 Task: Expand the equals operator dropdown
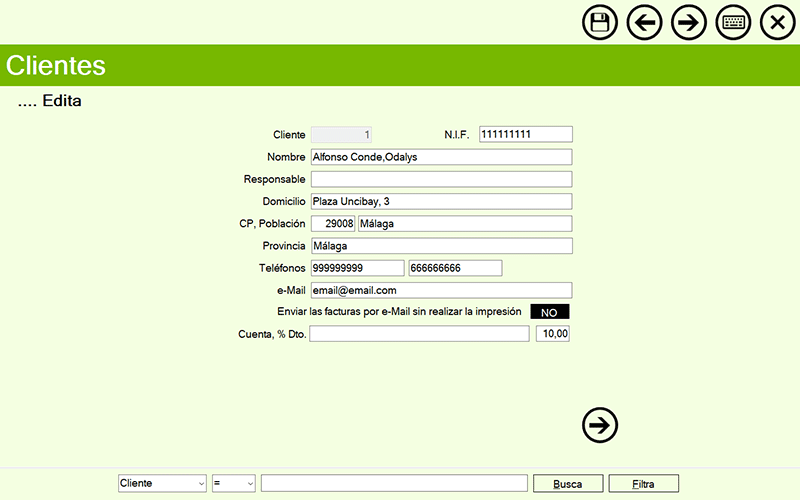pos(234,483)
